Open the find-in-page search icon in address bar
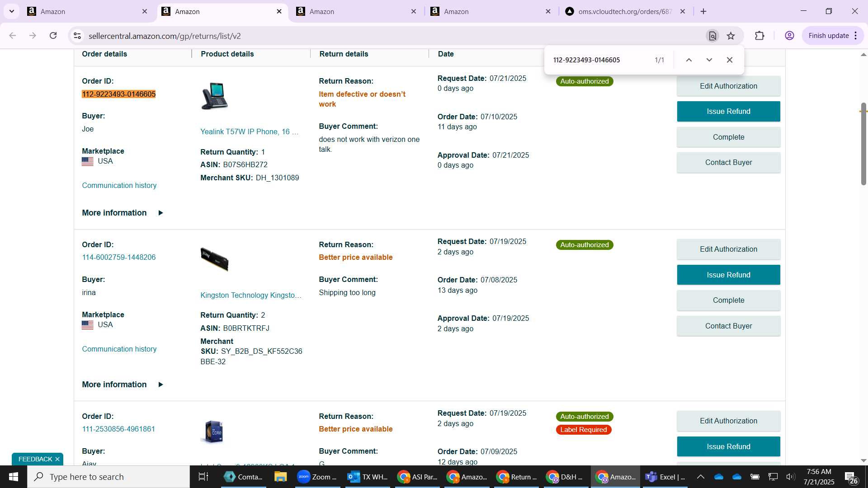 coord(712,36)
